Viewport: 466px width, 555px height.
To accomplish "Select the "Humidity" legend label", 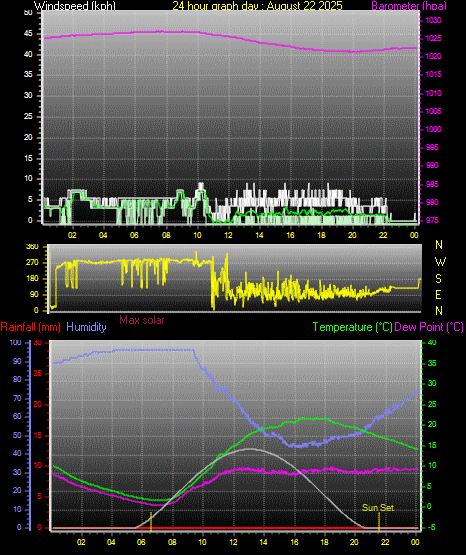I will point(86,327).
